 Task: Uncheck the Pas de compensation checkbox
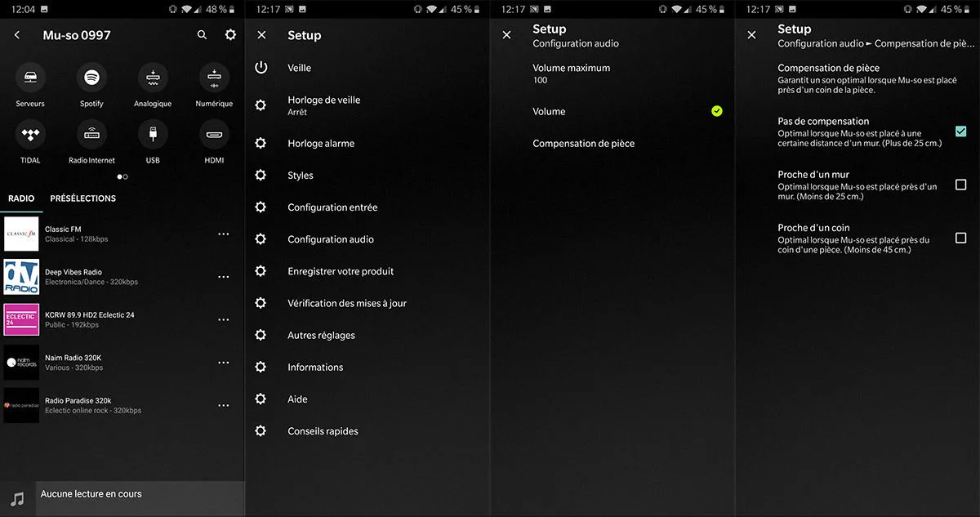[x=960, y=131]
